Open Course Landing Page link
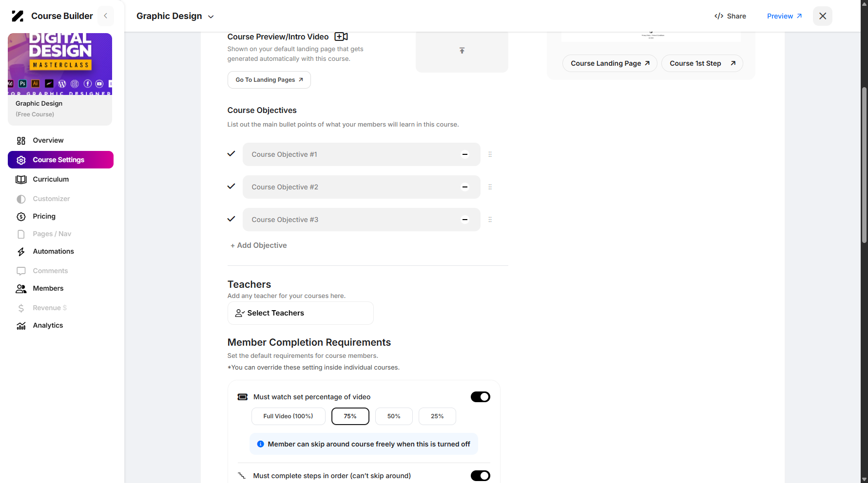Image resolution: width=868 pixels, height=483 pixels. (610, 63)
